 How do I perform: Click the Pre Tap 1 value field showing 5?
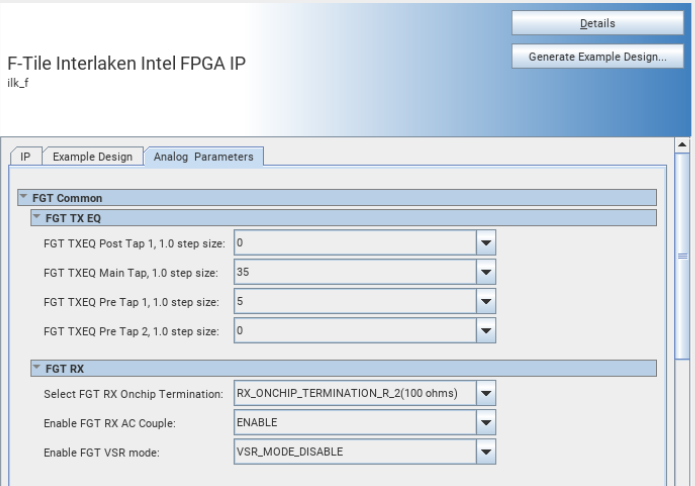[355, 301]
